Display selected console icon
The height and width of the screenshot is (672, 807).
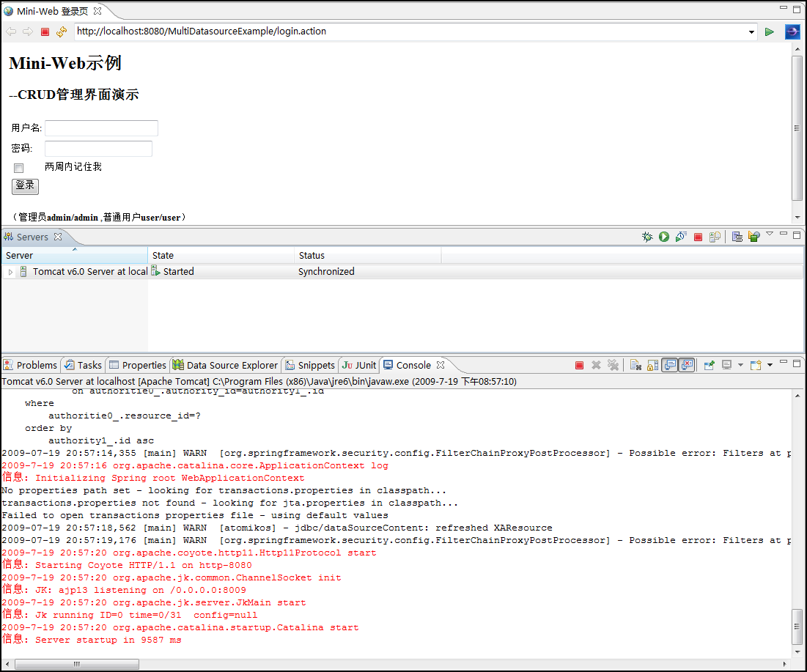tap(726, 366)
